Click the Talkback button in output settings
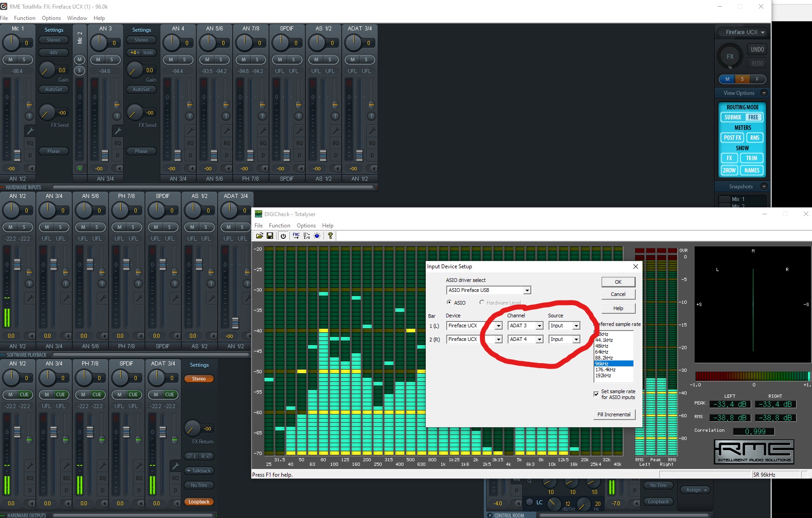812x518 pixels. [x=199, y=471]
